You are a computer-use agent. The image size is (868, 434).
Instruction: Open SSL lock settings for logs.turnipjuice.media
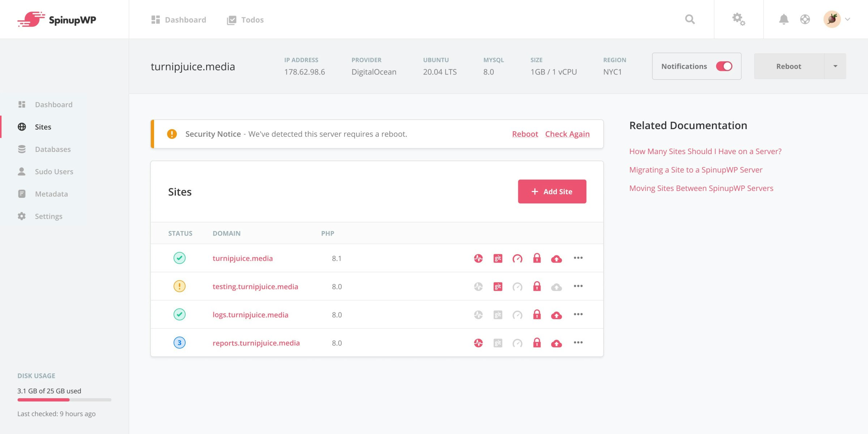(537, 314)
